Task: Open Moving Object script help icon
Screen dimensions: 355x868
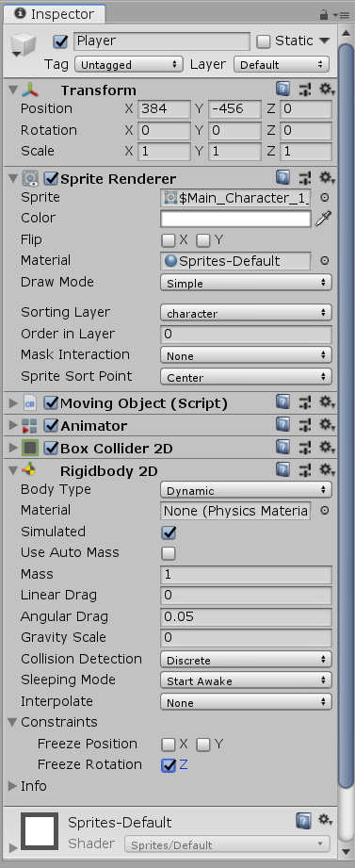Action: [x=282, y=402]
